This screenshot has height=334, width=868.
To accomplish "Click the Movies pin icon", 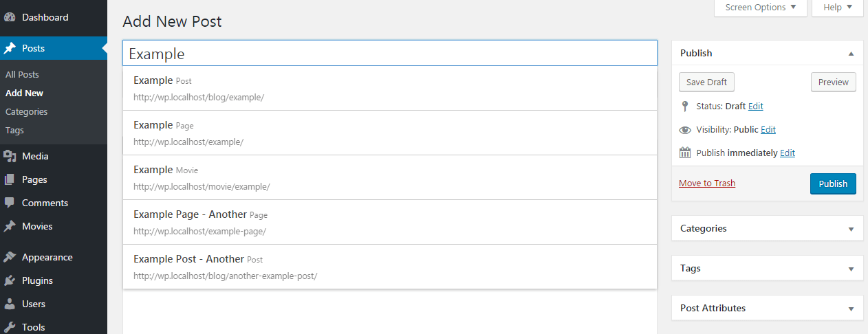I will coord(10,226).
